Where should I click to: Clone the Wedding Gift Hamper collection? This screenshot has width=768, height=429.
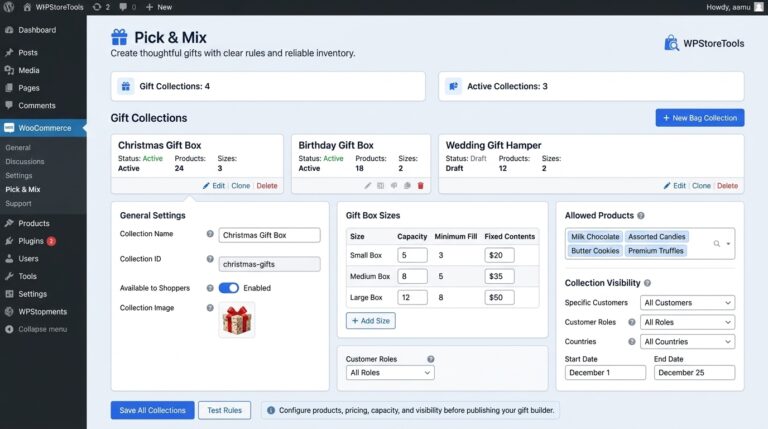[x=701, y=186]
